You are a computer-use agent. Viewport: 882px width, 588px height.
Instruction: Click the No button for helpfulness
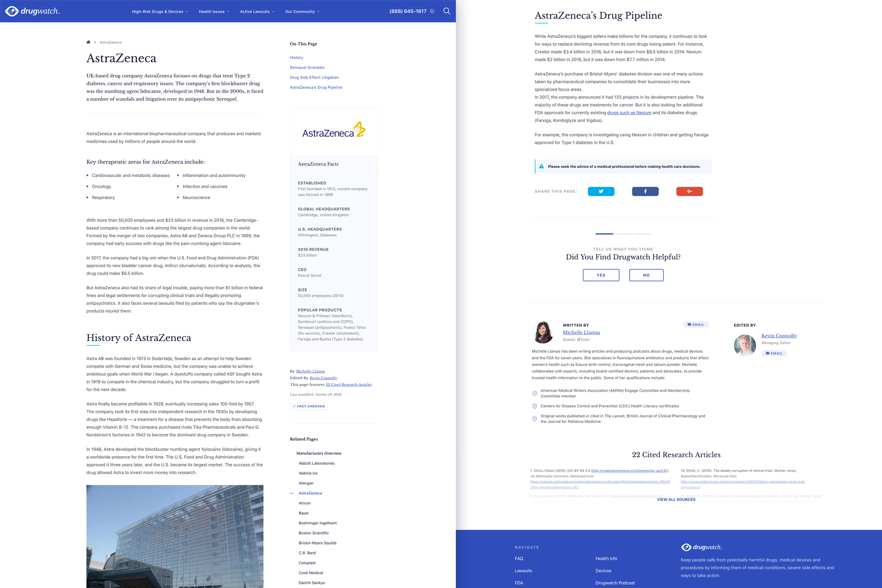(645, 275)
